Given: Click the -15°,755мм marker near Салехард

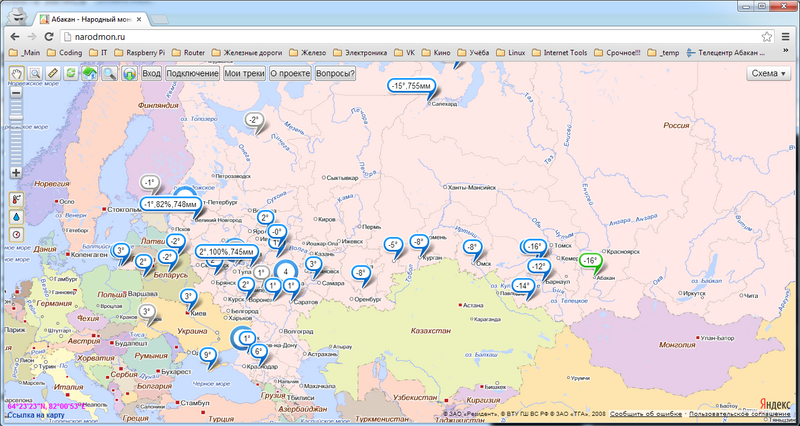Looking at the screenshot, I should [x=412, y=86].
